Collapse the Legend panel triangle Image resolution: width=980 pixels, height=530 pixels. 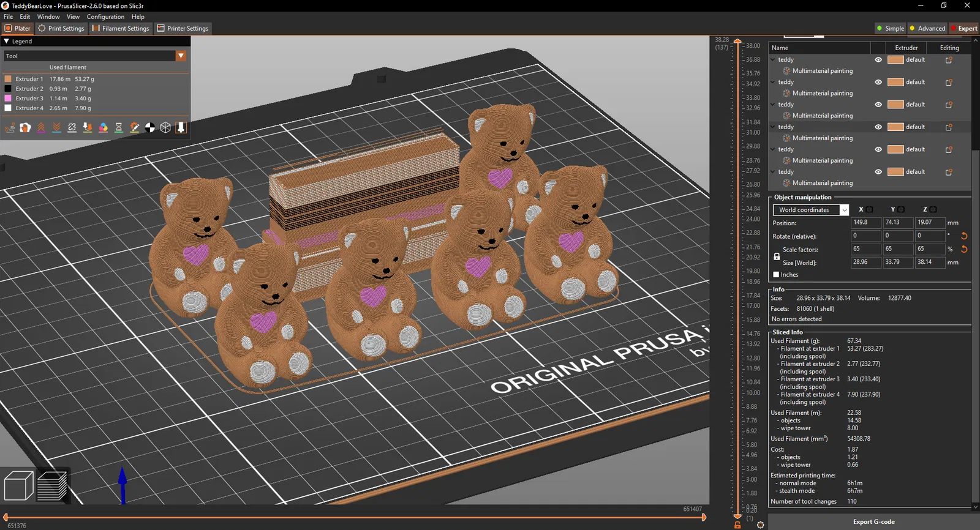click(x=6, y=42)
